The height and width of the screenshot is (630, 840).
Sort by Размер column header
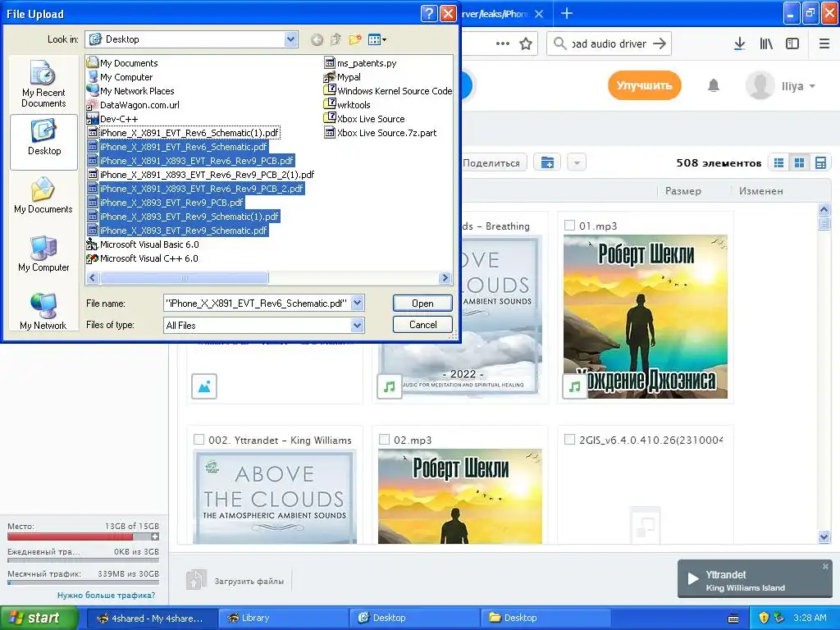pyautogui.click(x=682, y=190)
